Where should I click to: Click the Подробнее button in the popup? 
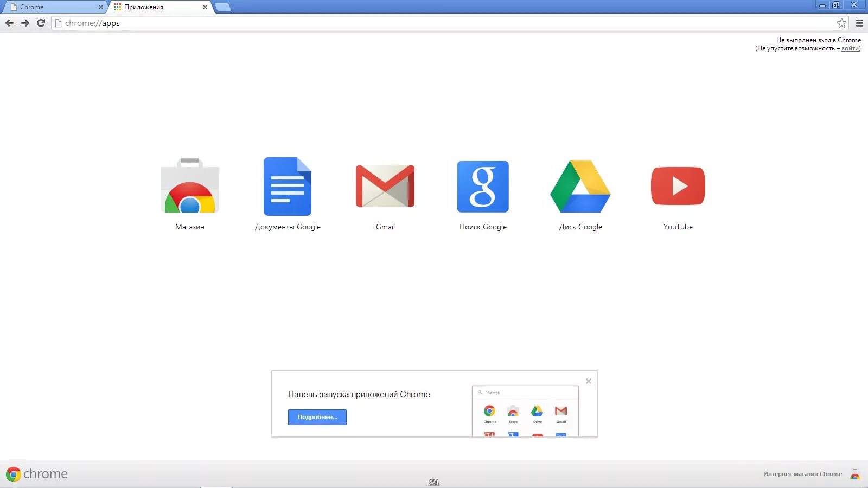tap(317, 417)
